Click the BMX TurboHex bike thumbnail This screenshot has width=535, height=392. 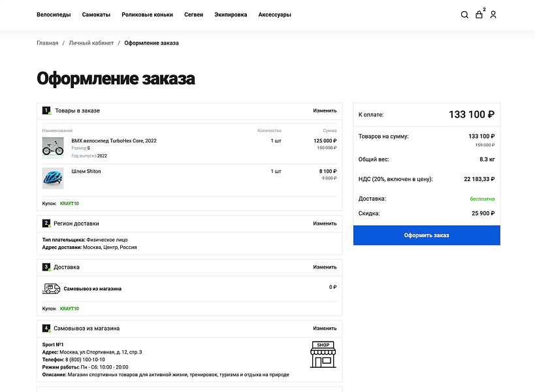pyautogui.click(x=52, y=146)
